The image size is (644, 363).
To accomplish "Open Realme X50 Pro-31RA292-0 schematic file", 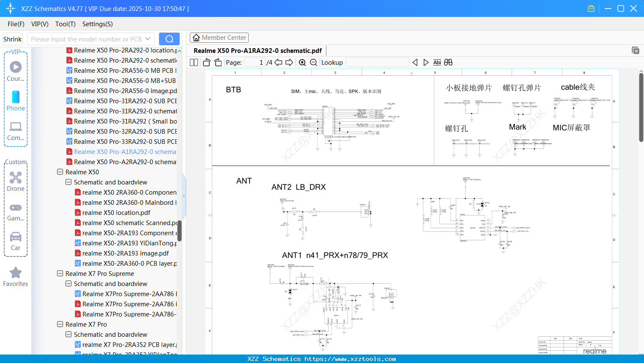I will pyautogui.click(x=122, y=111).
